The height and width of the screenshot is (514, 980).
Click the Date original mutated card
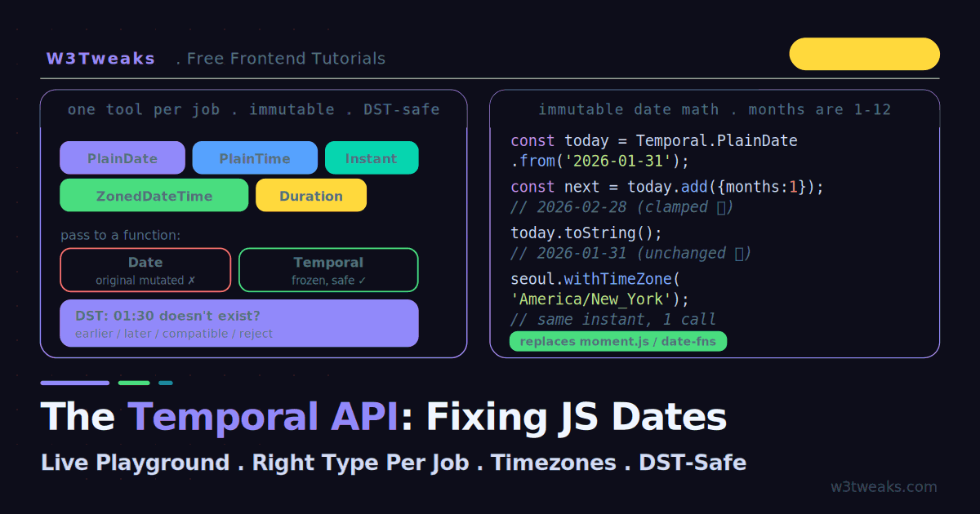click(x=145, y=270)
